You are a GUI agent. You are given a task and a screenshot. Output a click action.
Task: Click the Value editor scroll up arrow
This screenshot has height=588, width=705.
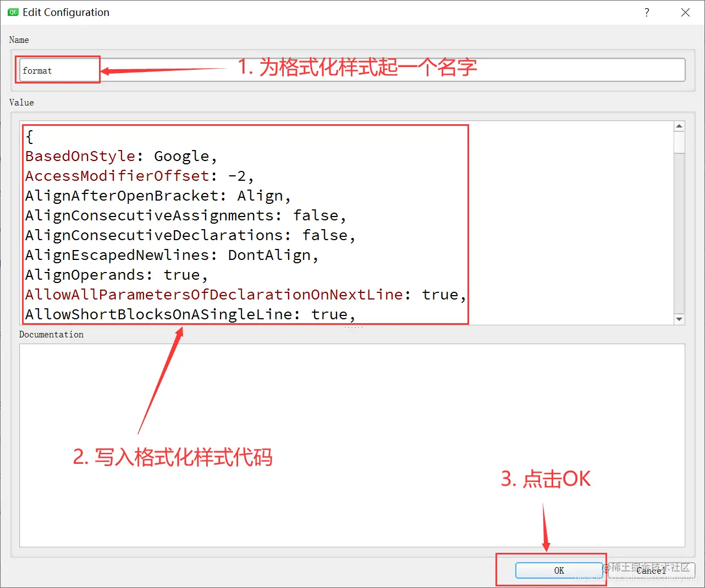(679, 126)
